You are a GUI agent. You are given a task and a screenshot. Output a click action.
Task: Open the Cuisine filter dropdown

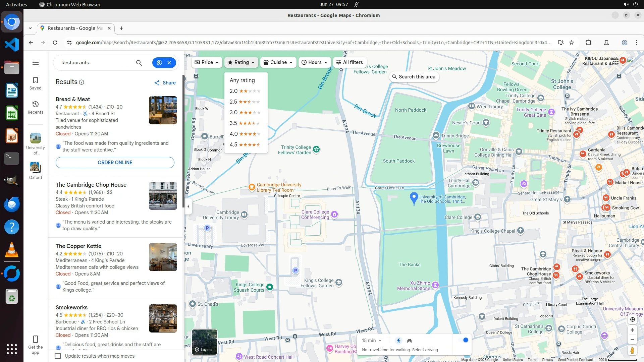tap(278, 62)
